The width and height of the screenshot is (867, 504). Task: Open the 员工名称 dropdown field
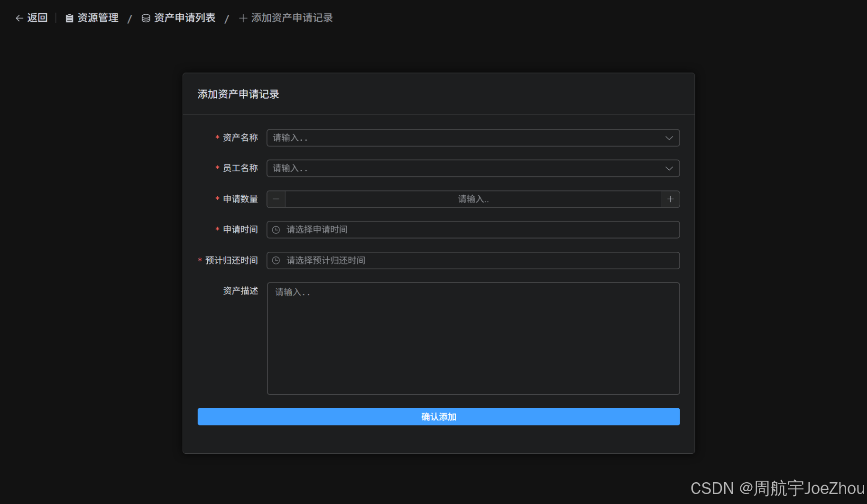click(473, 168)
